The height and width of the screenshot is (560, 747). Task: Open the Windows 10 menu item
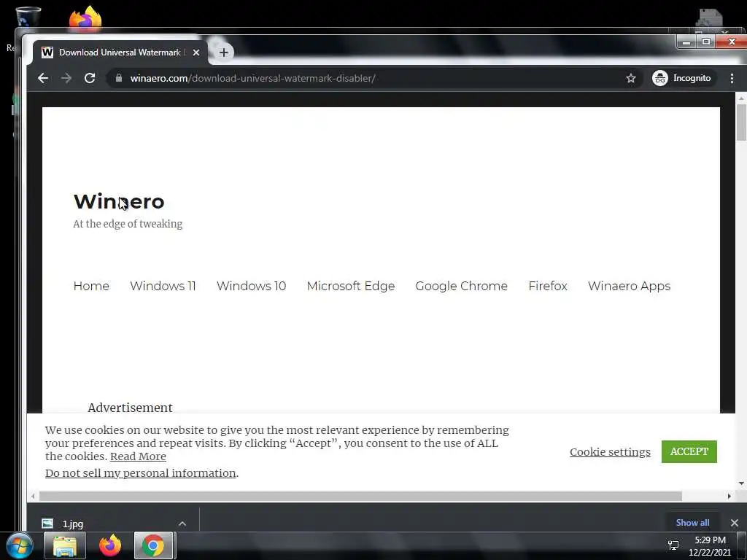251,286
